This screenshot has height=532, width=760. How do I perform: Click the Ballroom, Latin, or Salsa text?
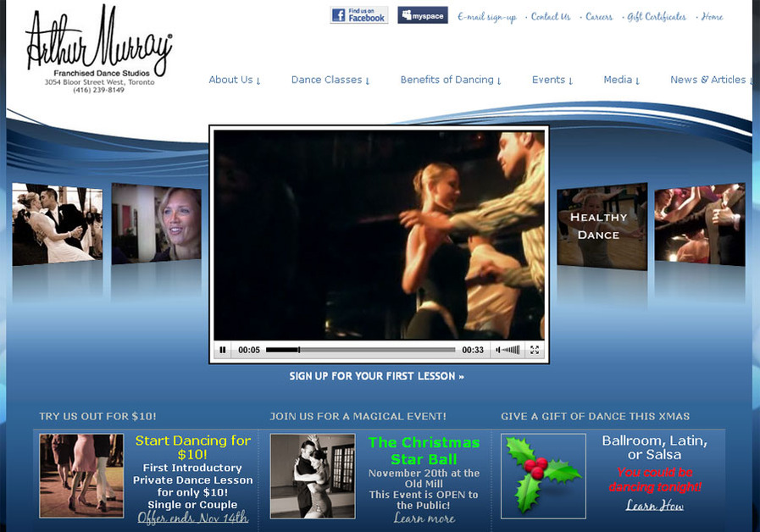point(654,447)
